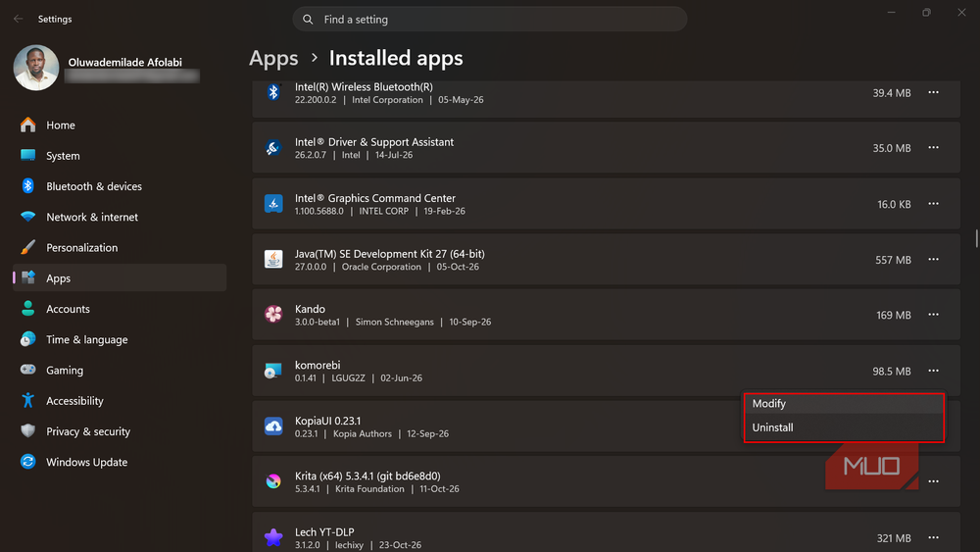Viewport: 980px width, 552px height.
Task: Open more options for Krita
Action: pos(933,481)
